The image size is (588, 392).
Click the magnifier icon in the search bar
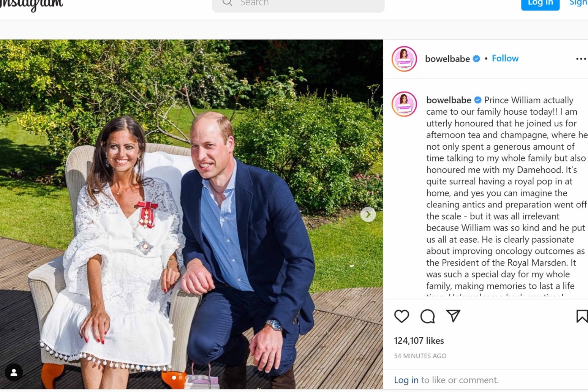pyautogui.click(x=227, y=3)
